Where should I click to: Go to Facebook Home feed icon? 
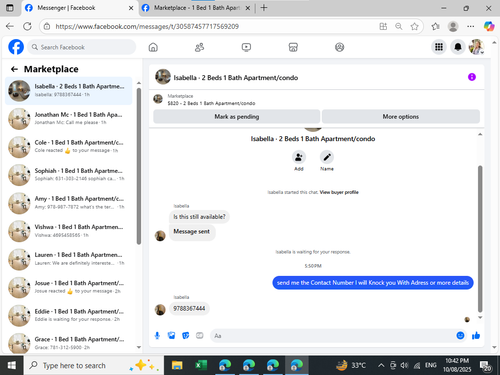pos(153,47)
